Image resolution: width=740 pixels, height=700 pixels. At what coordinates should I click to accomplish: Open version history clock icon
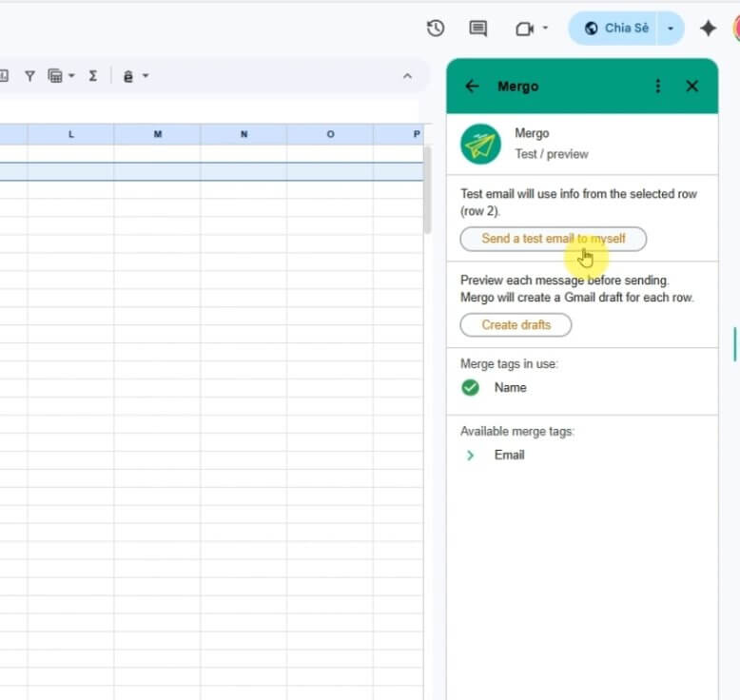pos(435,29)
